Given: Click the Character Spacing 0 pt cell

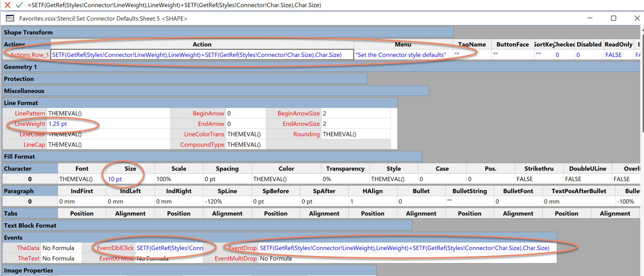Looking at the screenshot, I should tap(227, 179).
